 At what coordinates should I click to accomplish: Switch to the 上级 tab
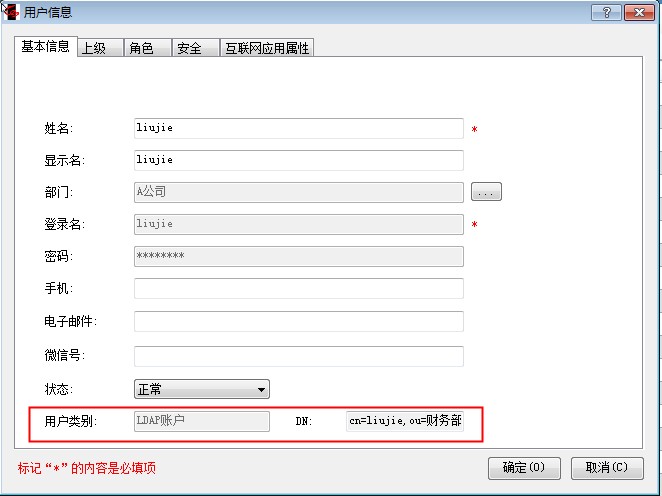93,48
